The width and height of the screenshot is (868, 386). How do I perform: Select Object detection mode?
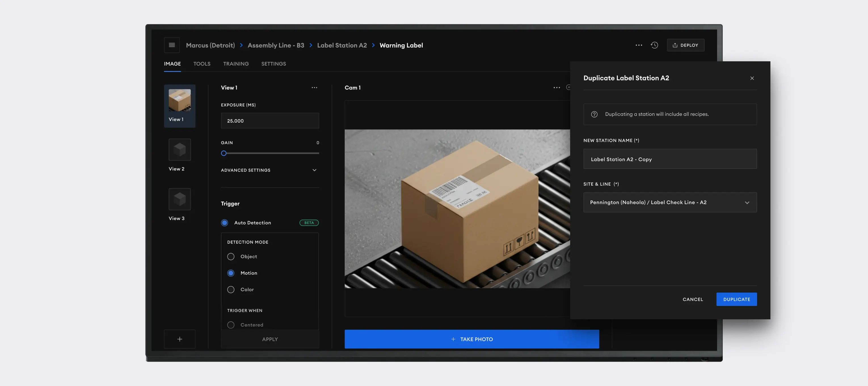pos(231,257)
